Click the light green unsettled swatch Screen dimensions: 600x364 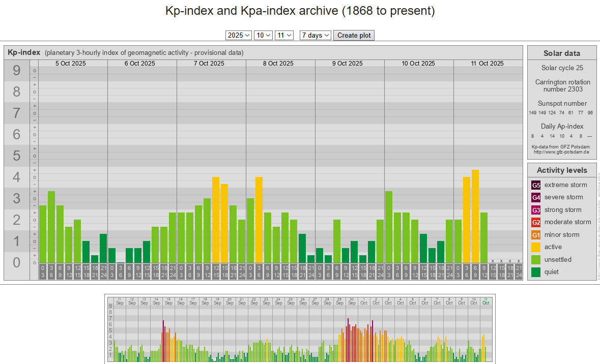tap(536, 260)
